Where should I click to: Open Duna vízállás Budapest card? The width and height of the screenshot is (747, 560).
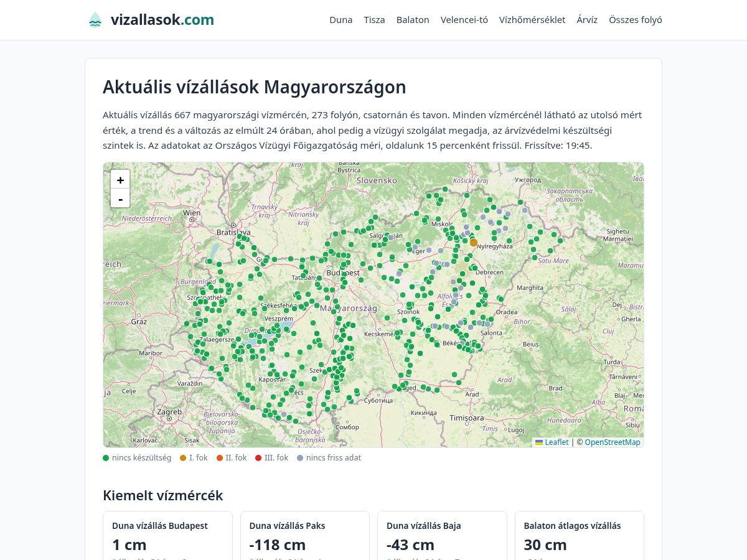(x=167, y=536)
